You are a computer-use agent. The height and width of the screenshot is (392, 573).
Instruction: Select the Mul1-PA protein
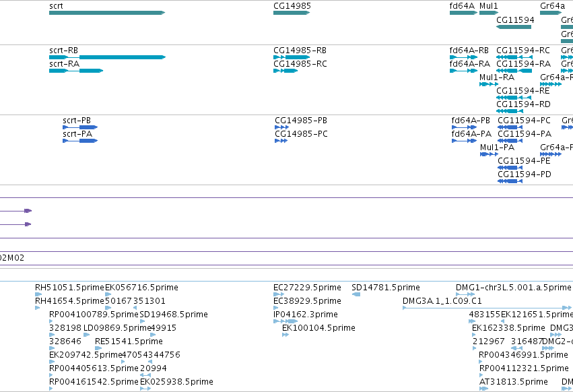click(489, 154)
